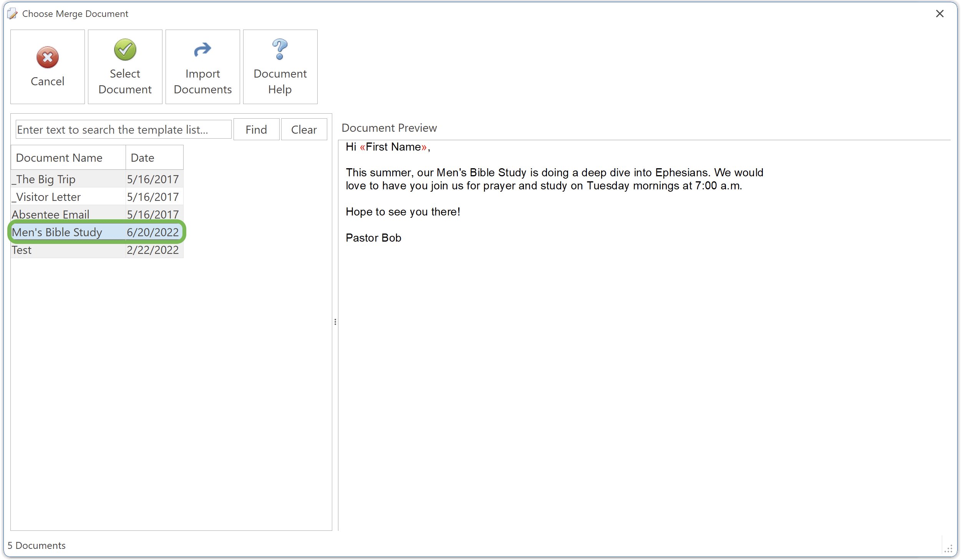Click the template search text box
Image resolution: width=961 pixels, height=560 pixels.
(x=123, y=129)
